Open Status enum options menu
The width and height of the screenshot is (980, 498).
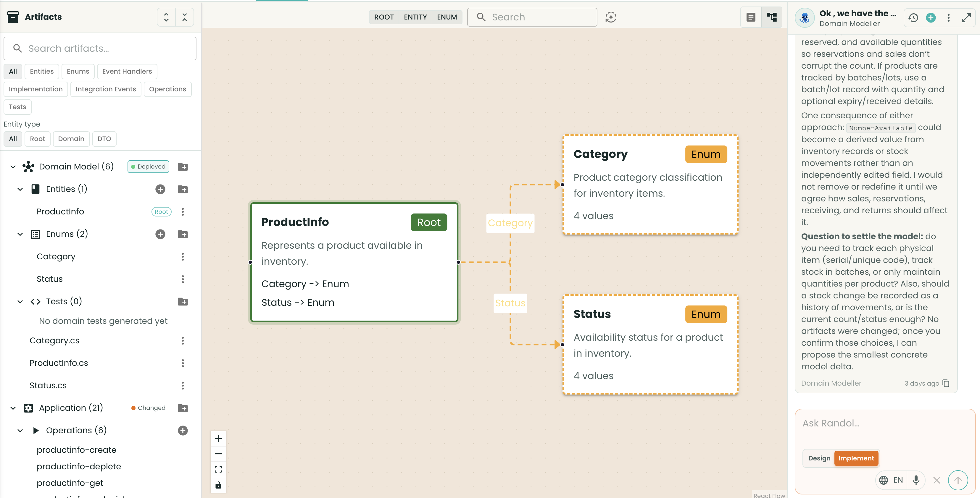point(183,279)
